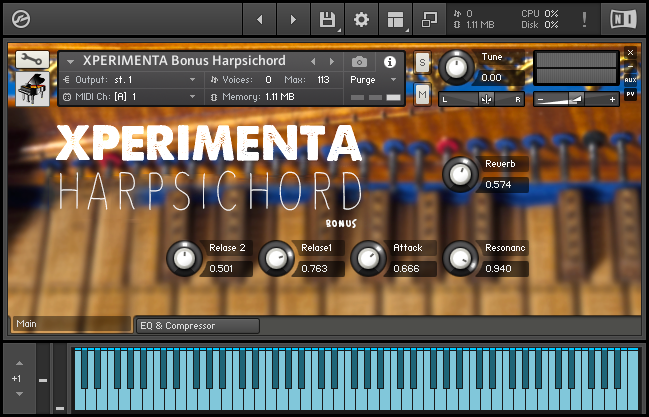The width and height of the screenshot is (649, 417).
Task: Go to previous preset in top toolbar
Action: click(260, 19)
